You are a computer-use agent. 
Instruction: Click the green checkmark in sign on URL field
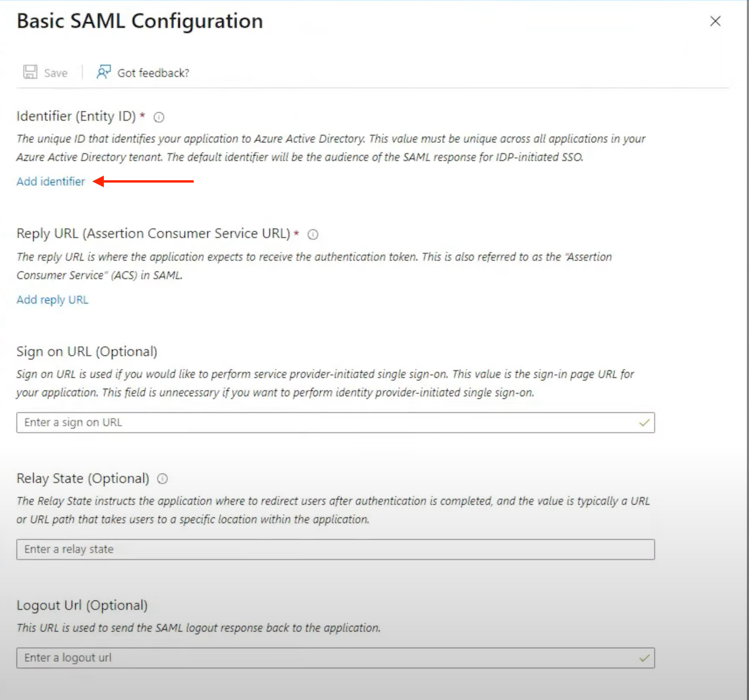click(x=643, y=422)
